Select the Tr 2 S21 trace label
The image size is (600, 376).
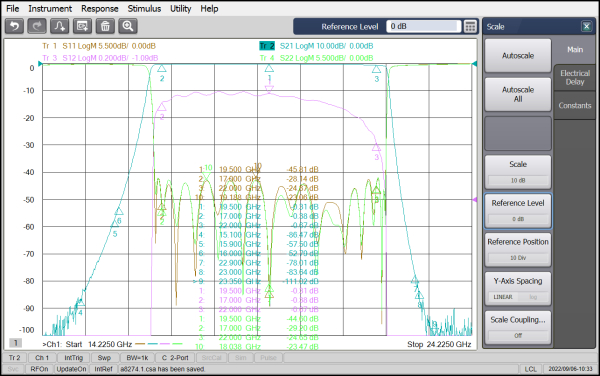[x=316, y=46]
